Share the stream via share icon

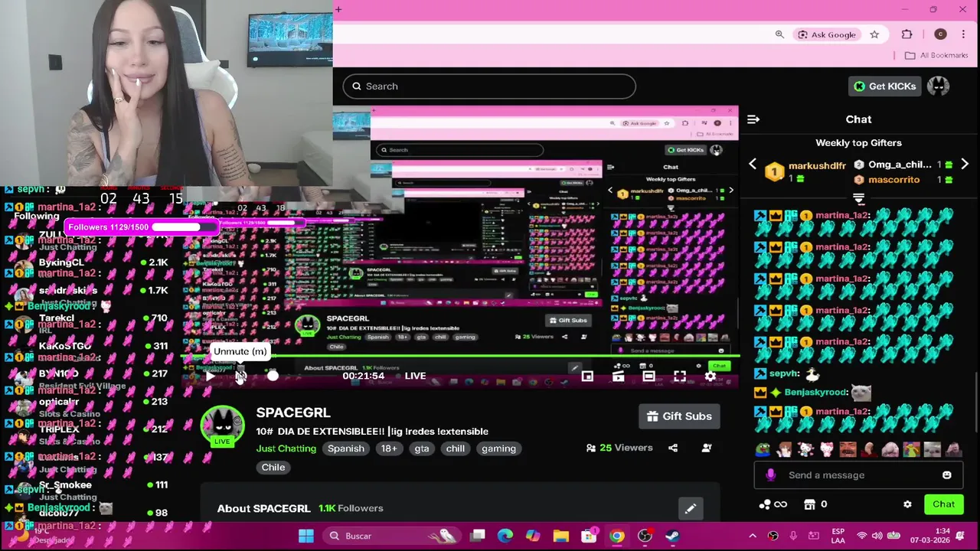coord(673,448)
